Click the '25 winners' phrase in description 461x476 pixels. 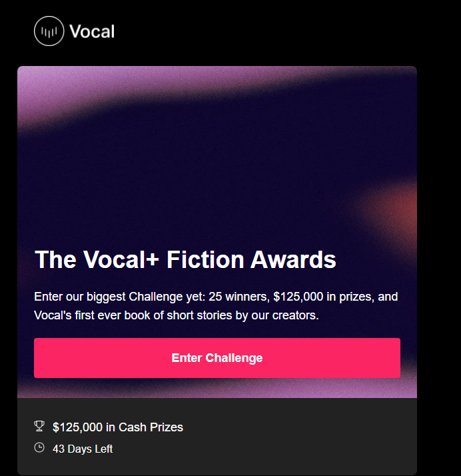coord(239,297)
